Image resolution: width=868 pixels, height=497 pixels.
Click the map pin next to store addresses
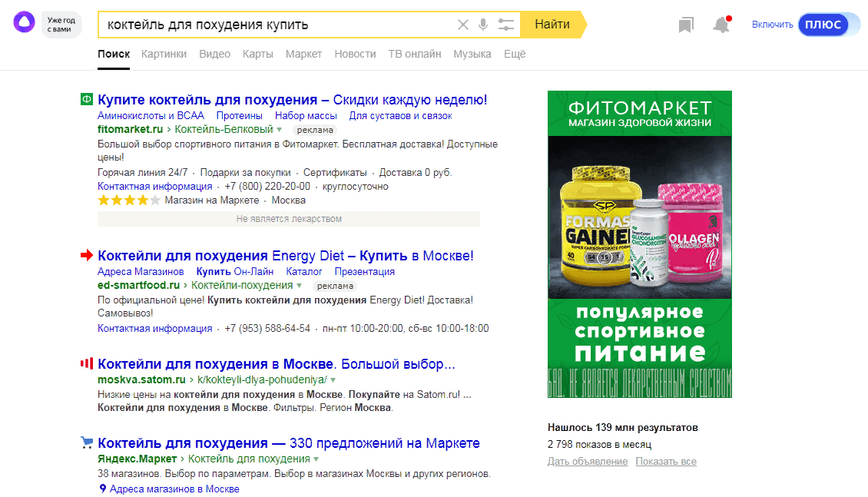tap(102, 489)
